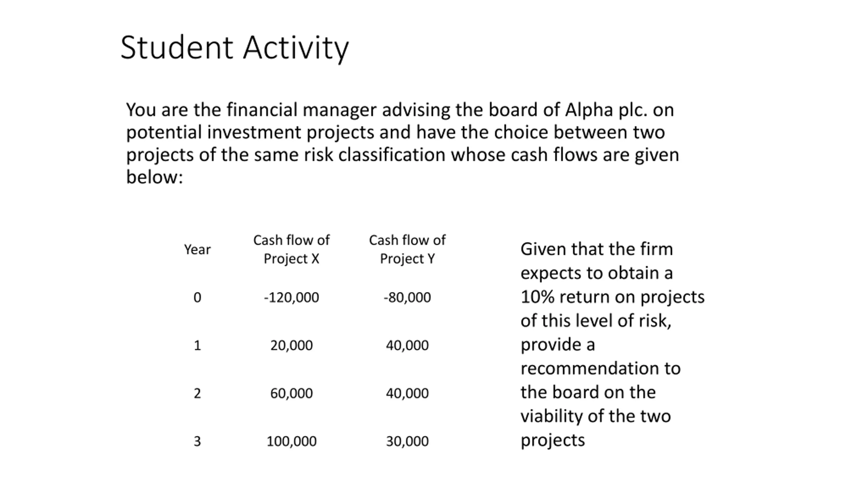The width and height of the screenshot is (868, 488).
Task: Select the -80,000 cell for Project Y
Action: click(x=407, y=297)
